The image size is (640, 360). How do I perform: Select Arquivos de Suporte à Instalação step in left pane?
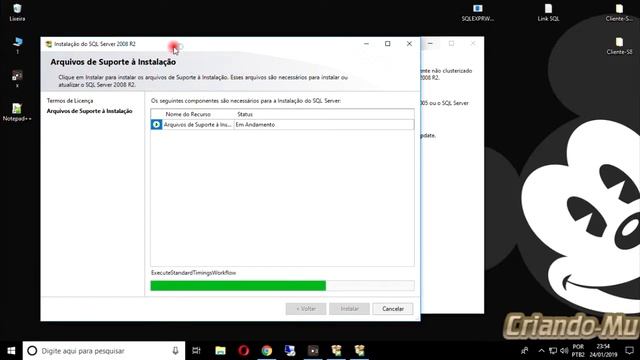click(89, 111)
